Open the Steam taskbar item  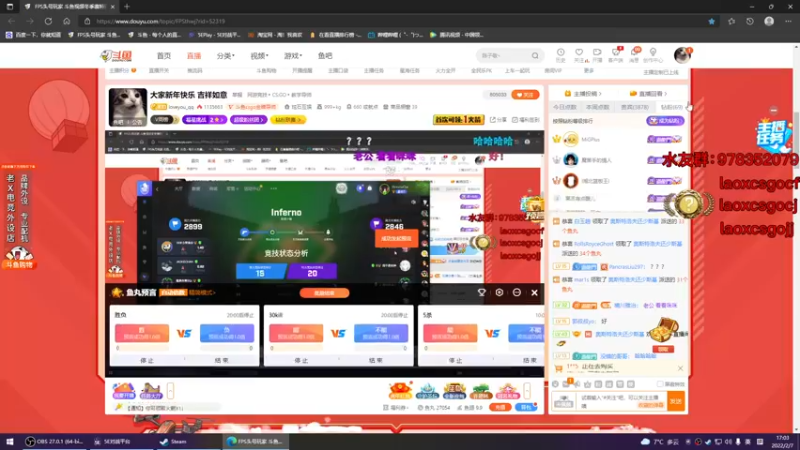[173, 442]
